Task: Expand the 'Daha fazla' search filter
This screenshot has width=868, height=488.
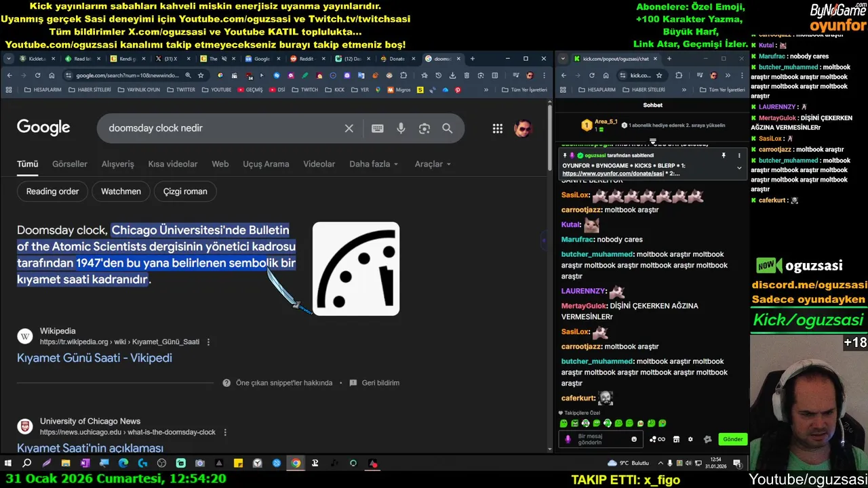Action: pos(374,164)
